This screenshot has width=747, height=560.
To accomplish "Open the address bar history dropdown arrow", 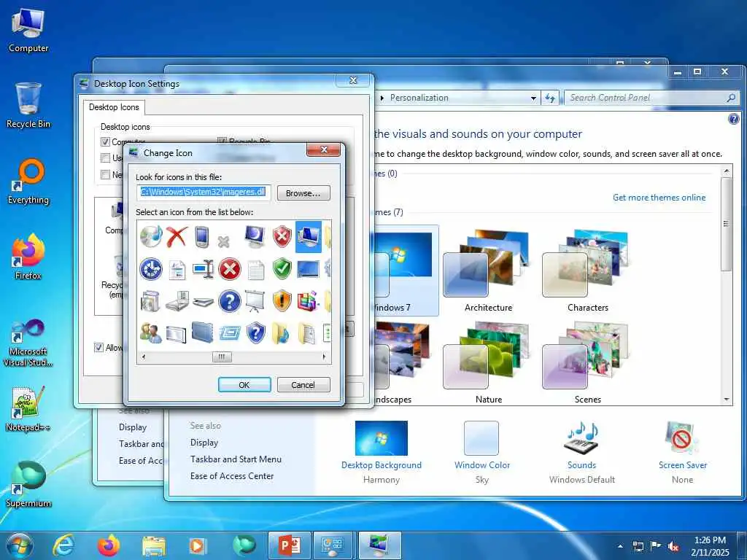I will pyautogui.click(x=533, y=98).
